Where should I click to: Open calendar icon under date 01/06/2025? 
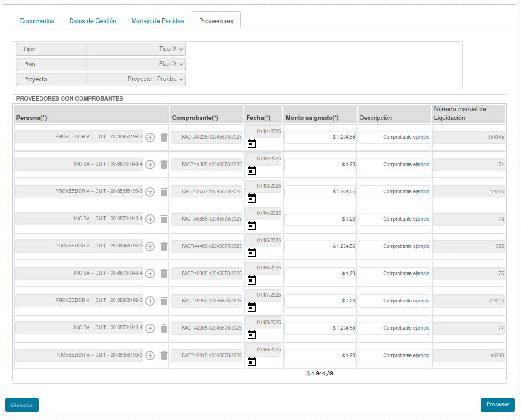[x=252, y=280]
